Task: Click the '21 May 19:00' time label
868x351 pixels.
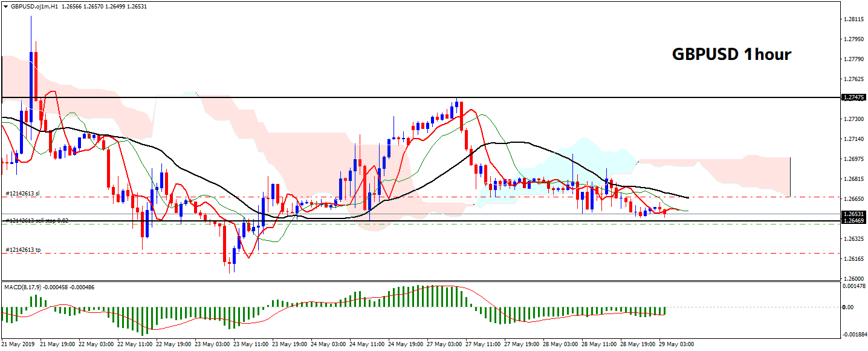Action: pos(57,344)
